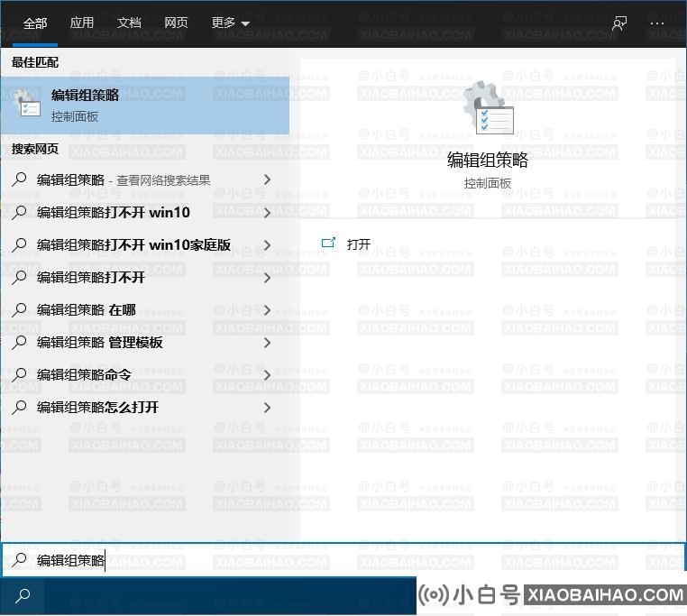Expand chevron for 查看网络搜索结果 row
This screenshot has width=687, height=616.
pos(267,179)
